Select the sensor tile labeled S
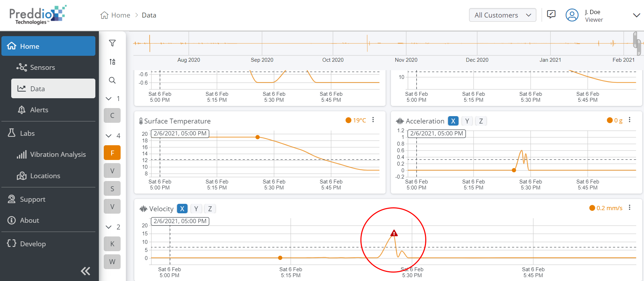644x281 pixels. coord(112,189)
